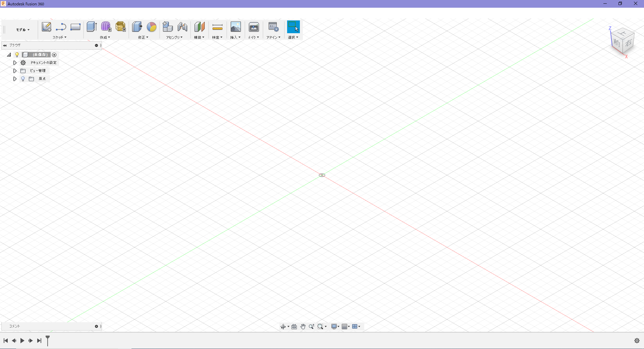
Task: Click the Zoom Window magnifier icon
Action: tap(320, 327)
